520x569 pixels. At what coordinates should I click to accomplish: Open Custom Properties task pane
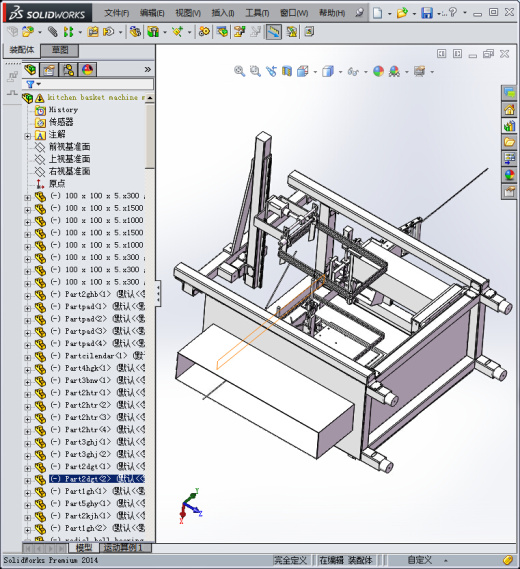point(509,191)
